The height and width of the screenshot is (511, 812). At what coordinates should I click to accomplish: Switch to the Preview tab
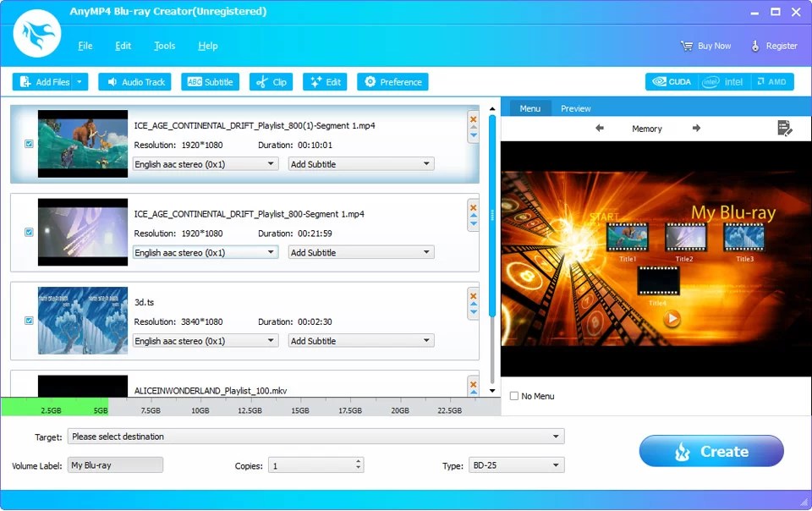point(576,107)
